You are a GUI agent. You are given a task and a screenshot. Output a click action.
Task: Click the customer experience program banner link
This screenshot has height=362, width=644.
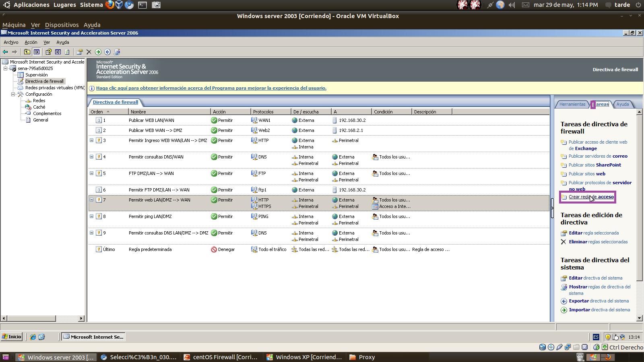pyautogui.click(x=211, y=88)
